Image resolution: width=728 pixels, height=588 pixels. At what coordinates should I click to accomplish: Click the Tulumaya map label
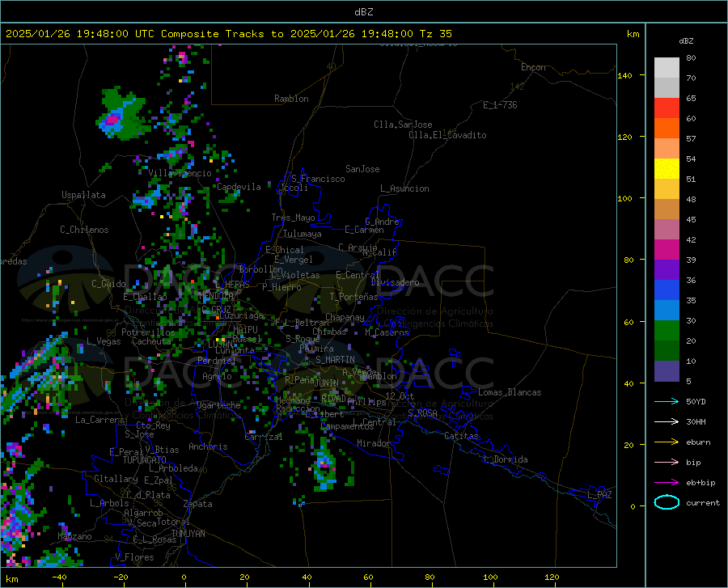click(x=303, y=234)
